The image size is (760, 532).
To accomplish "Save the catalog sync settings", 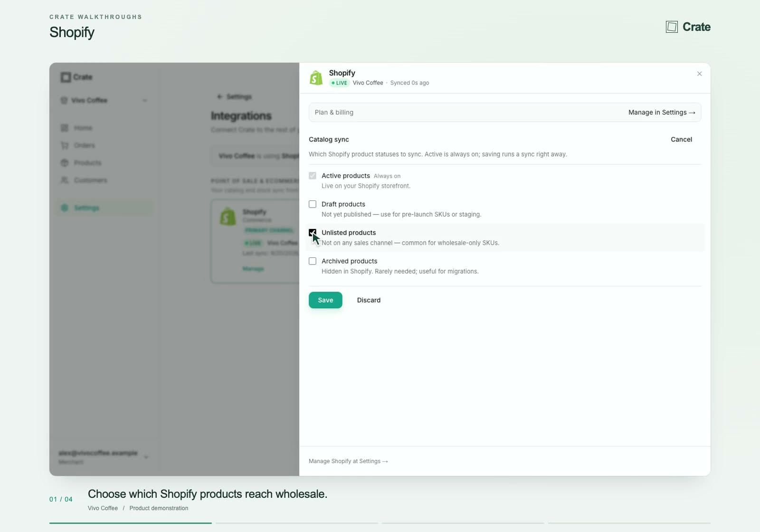I will click(x=325, y=300).
